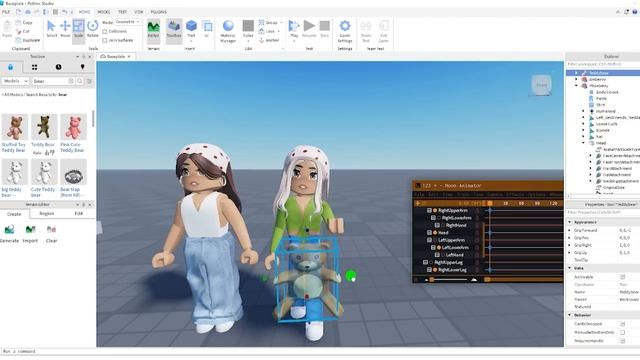
Task: Toggle LeftUpperArm track dot in Moon Animator
Action: point(435,240)
